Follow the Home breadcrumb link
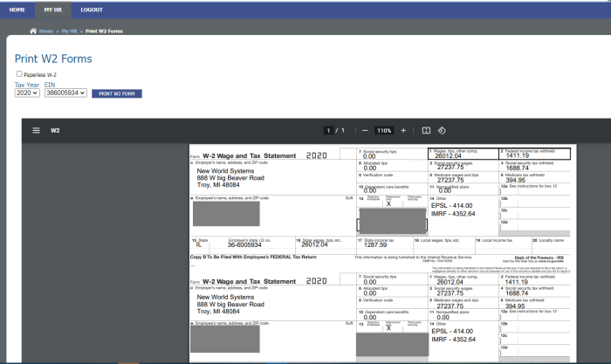The height and width of the screenshot is (364, 611). (x=45, y=31)
